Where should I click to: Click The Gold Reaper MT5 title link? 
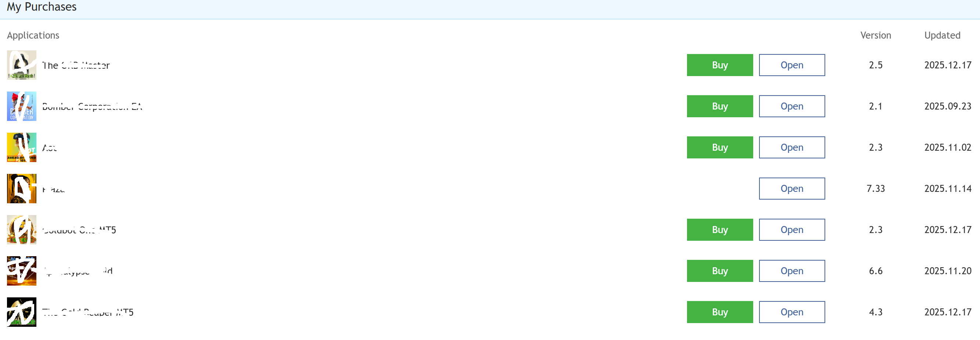(x=87, y=312)
